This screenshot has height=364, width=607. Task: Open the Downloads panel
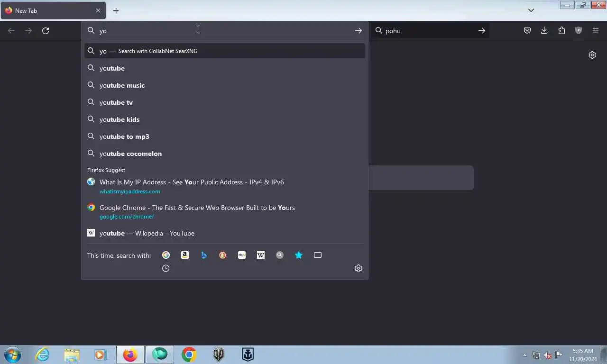point(544,31)
